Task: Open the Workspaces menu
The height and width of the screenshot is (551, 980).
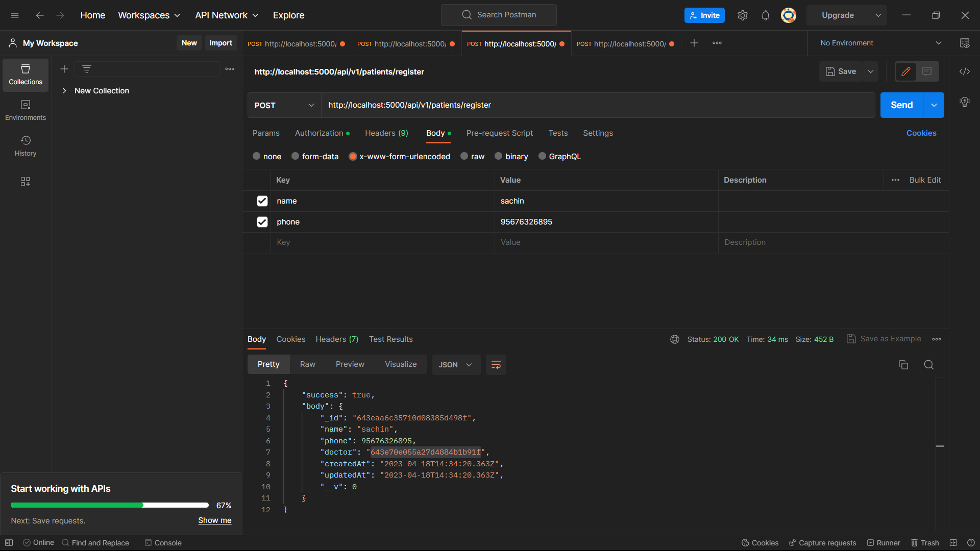Action: tap(149, 15)
